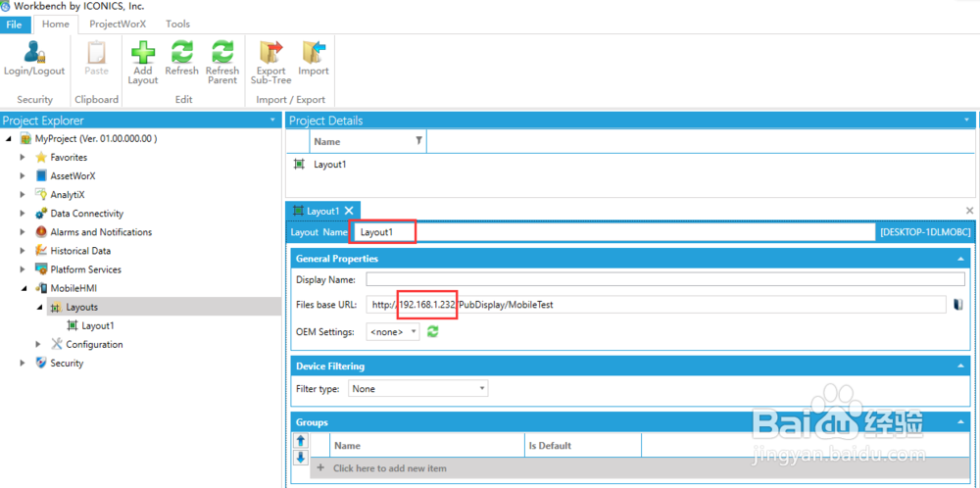Open the Files base URL browse icon
Screen dimensions: 980x488
click(958, 305)
